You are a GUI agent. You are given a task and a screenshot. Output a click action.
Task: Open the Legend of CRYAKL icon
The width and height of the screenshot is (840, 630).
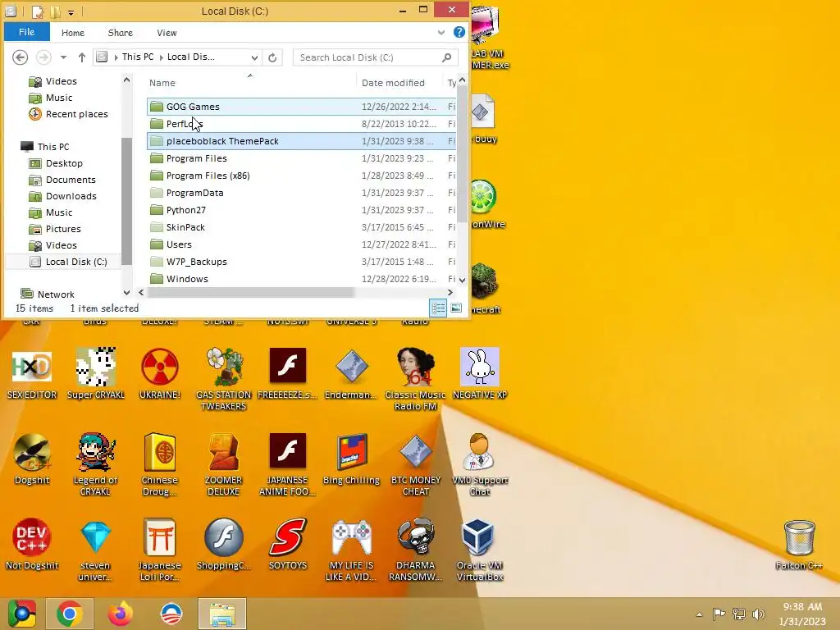95,453
